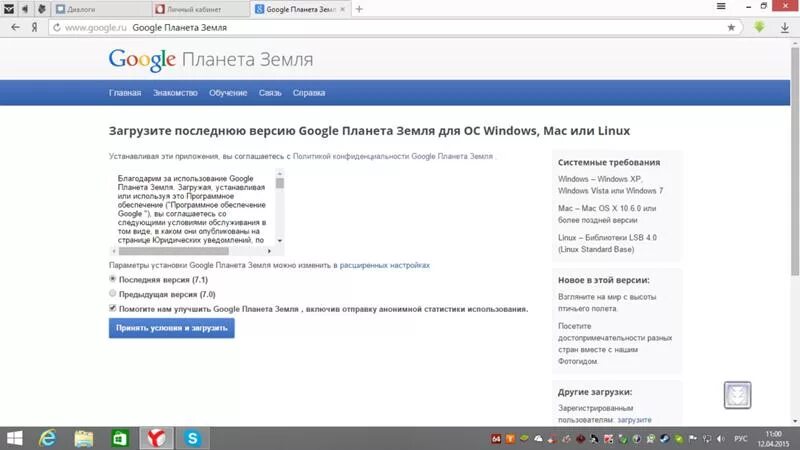Viewport: 800px width, 450px height.
Task: Open Skype from the taskbar
Action: pyautogui.click(x=192, y=438)
